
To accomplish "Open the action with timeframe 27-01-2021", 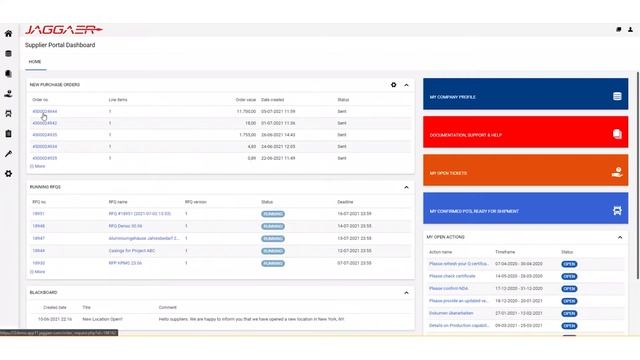I will point(451,313).
